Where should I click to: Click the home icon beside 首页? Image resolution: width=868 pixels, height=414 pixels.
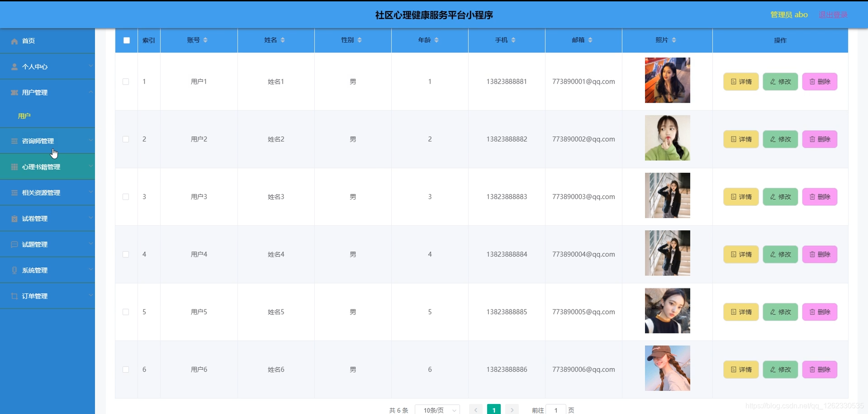coord(14,41)
